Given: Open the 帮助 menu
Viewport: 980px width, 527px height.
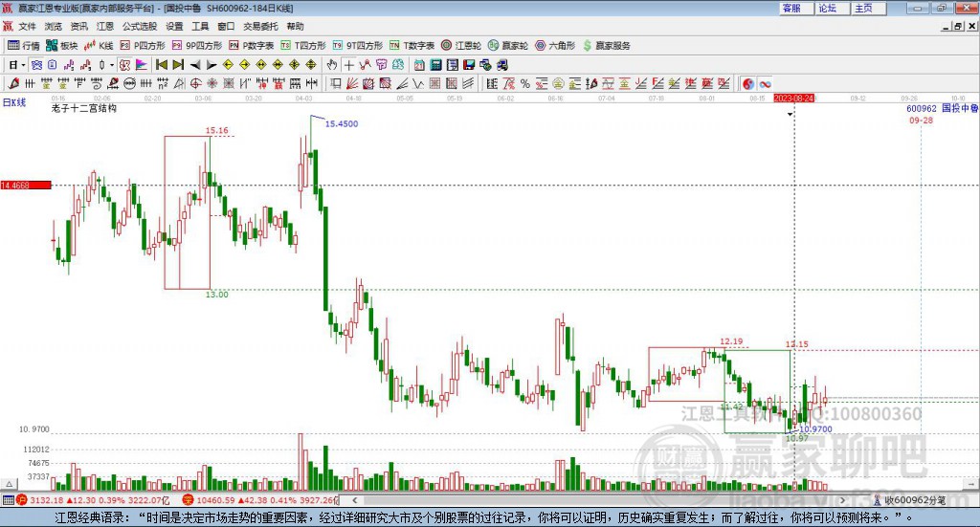Looking at the screenshot, I should (x=295, y=26).
